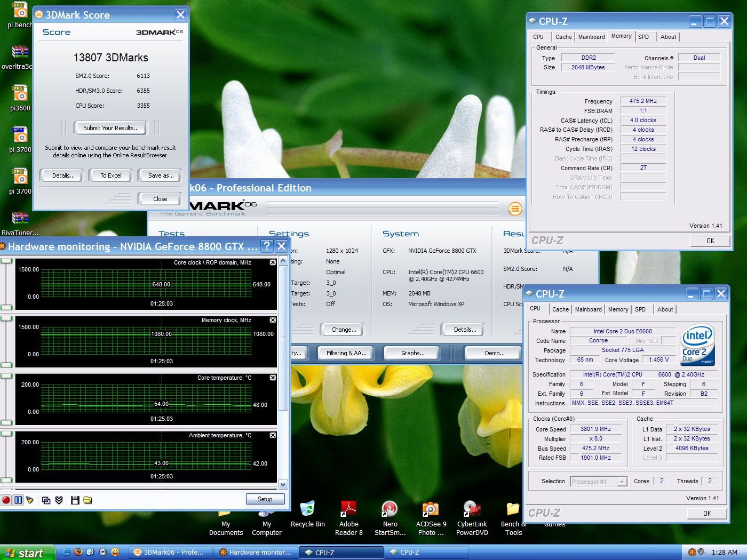The height and width of the screenshot is (560, 747).
Task: Click Close button in 3DMark Score window
Action: click(160, 199)
